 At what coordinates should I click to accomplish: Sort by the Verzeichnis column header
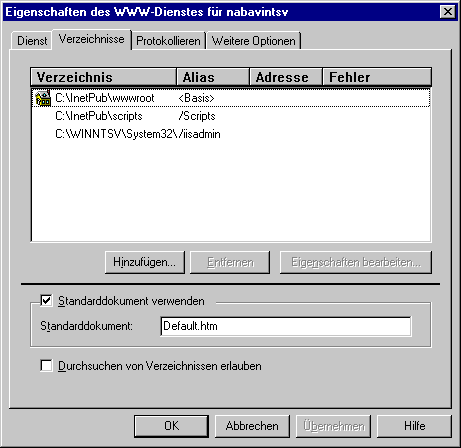[103, 77]
